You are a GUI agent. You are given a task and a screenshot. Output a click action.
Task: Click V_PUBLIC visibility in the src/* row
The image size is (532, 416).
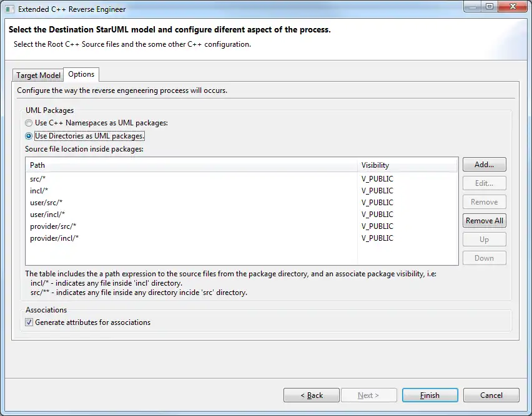point(377,179)
